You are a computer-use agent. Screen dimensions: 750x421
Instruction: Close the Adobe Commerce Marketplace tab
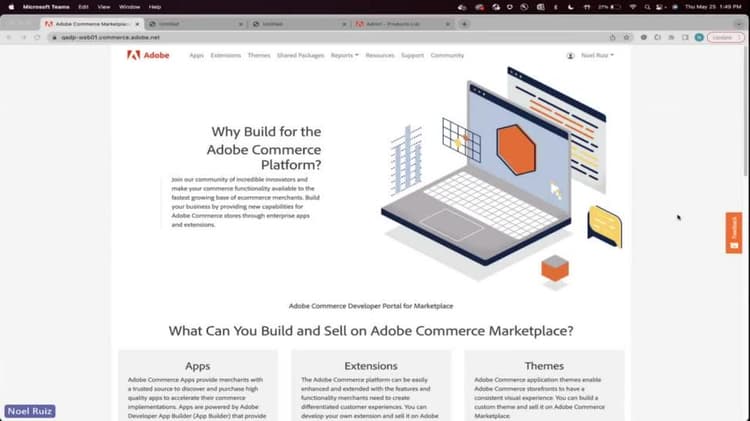coord(137,24)
